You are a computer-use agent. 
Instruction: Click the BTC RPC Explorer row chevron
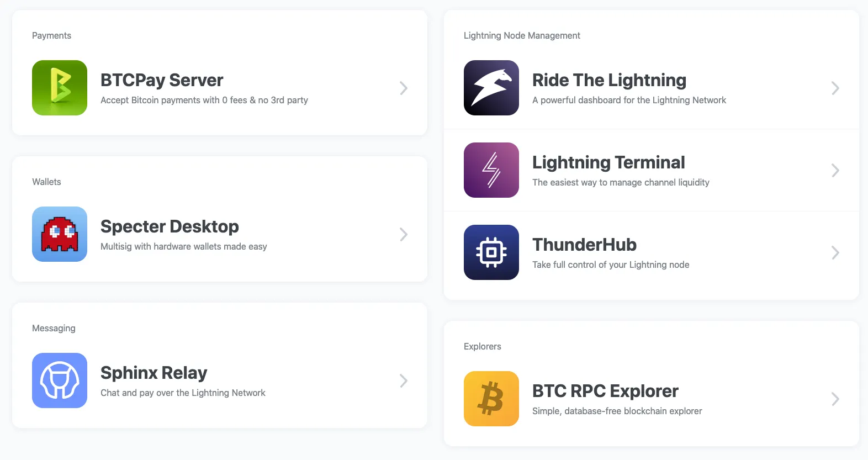point(835,399)
